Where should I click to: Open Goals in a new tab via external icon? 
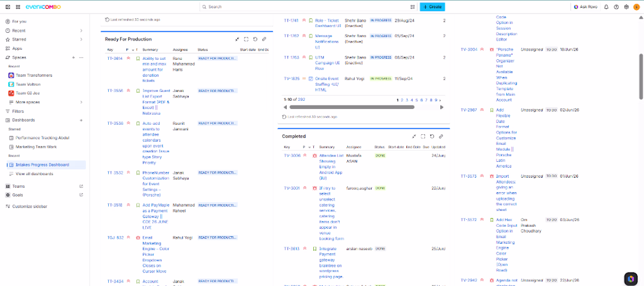click(81, 195)
